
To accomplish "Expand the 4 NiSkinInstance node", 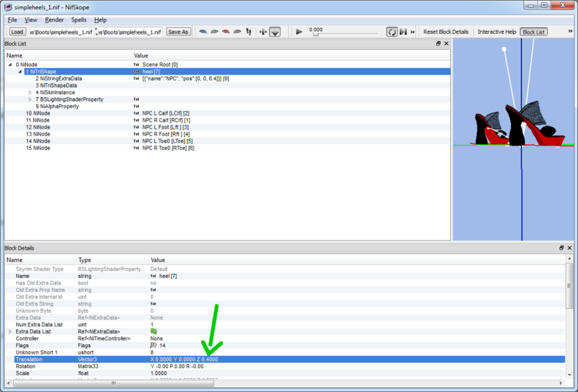I will click(x=30, y=92).
